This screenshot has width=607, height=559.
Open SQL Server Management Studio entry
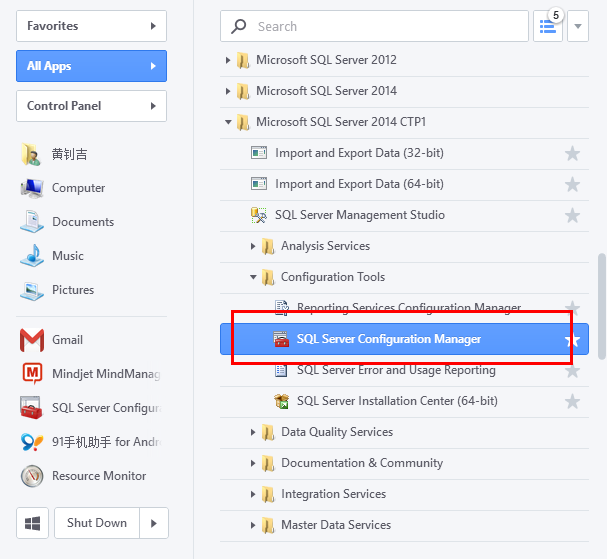coord(404,215)
